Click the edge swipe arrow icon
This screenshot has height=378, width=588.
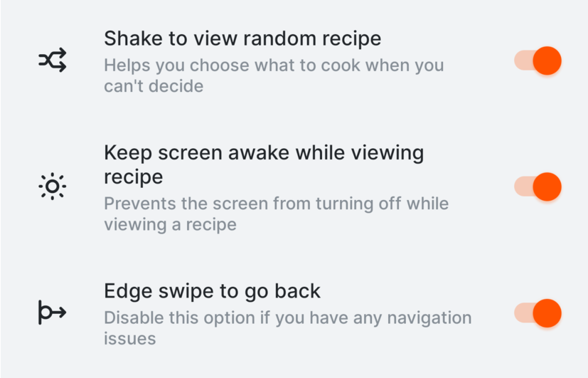tap(53, 313)
